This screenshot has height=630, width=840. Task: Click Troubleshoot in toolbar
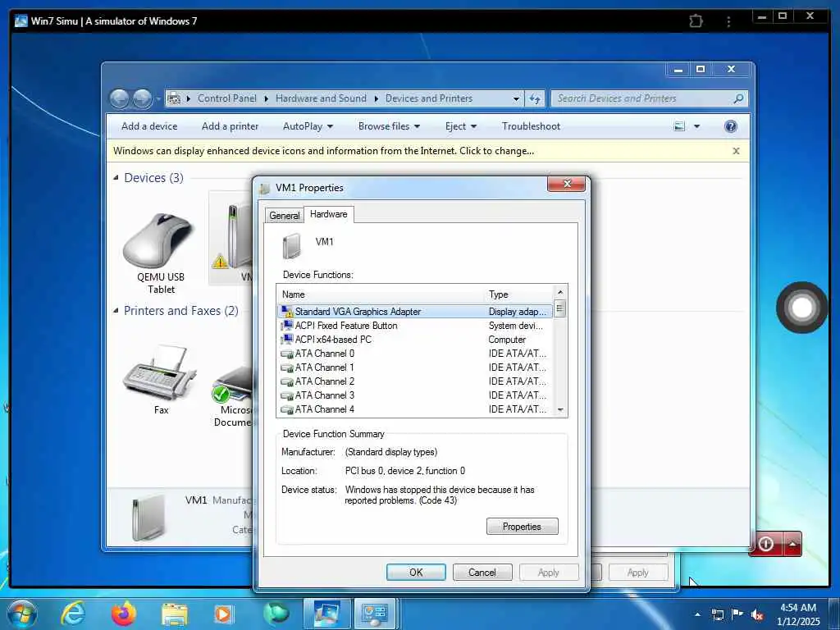531,126
